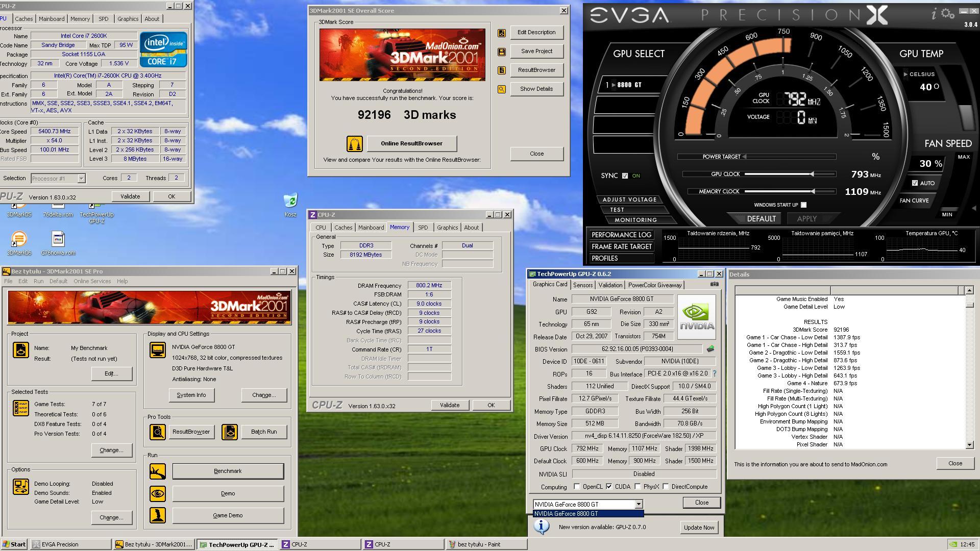Image resolution: width=980 pixels, height=551 pixels.
Task: Click the NVIDIA tray icon in taskbar
Action: [952, 544]
